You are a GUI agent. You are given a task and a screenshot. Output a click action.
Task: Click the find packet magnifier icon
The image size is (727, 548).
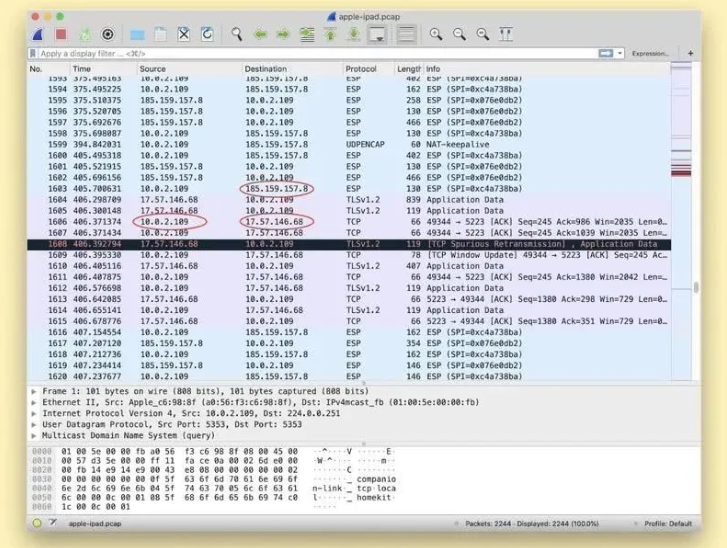click(x=237, y=34)
